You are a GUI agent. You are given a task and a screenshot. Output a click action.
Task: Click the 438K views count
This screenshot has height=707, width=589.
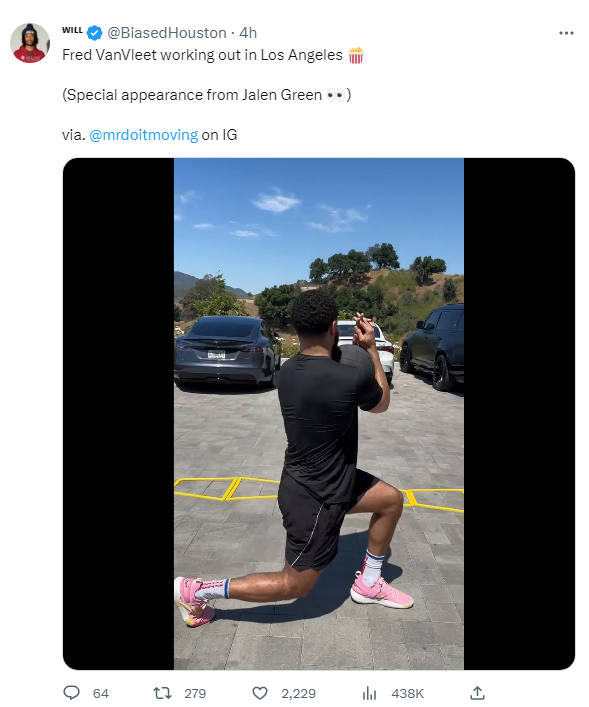click(408, 693)
